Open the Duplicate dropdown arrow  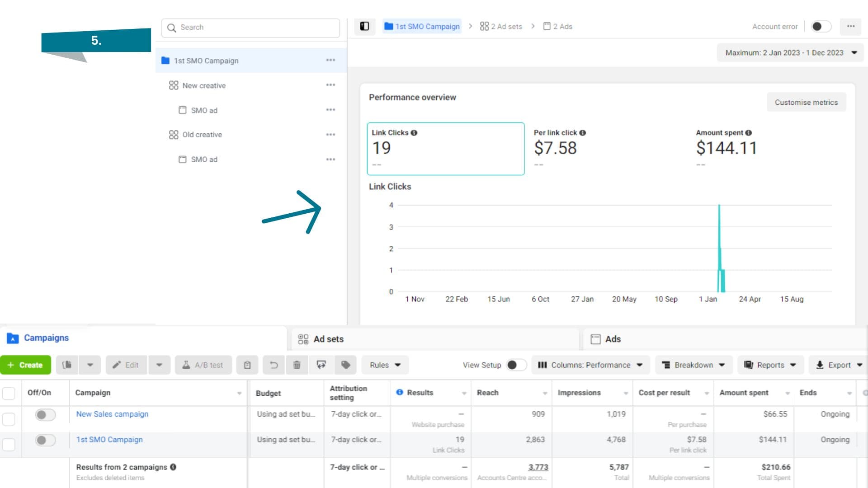click(x=90, y=365)
